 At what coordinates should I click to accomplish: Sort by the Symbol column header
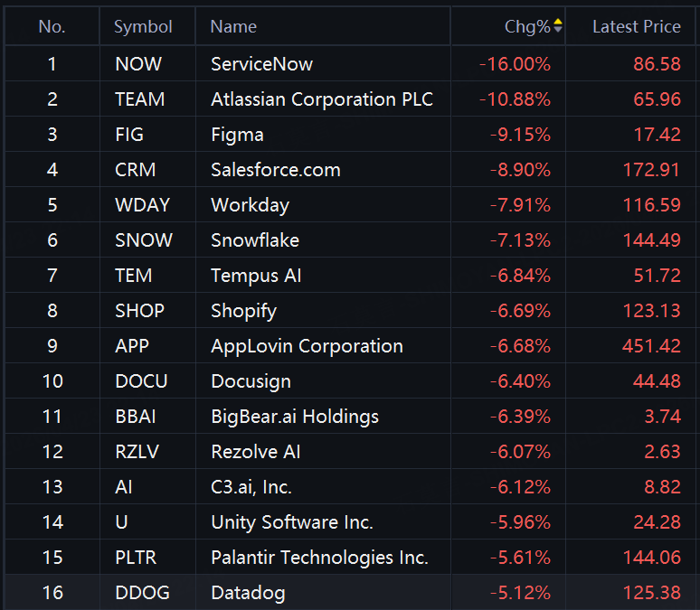pos(143,27)
